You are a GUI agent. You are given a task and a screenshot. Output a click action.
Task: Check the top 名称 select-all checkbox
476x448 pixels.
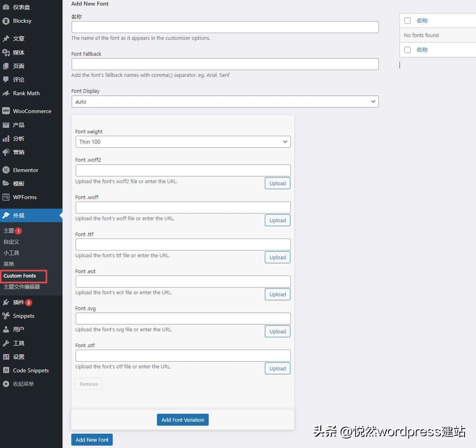tap(407, 21)
